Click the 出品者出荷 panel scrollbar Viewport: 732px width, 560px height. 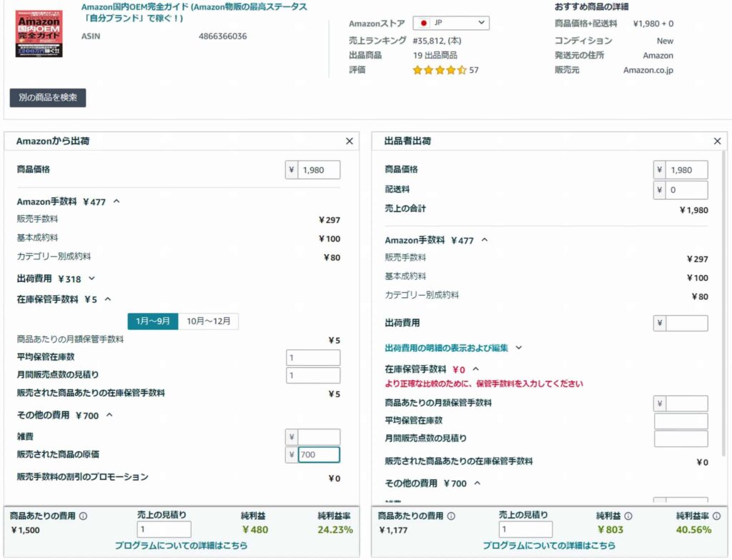724,304
